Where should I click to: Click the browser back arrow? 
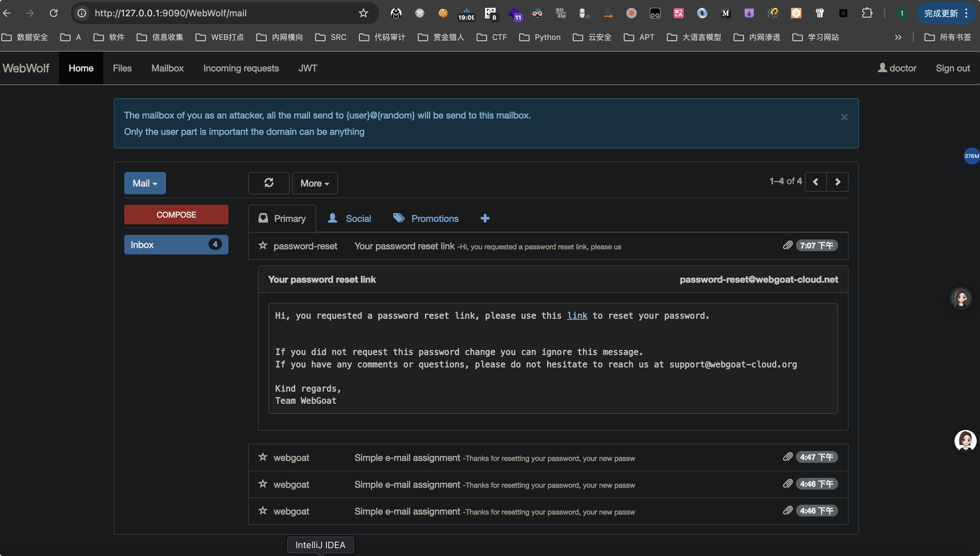(x=7, y=13)
